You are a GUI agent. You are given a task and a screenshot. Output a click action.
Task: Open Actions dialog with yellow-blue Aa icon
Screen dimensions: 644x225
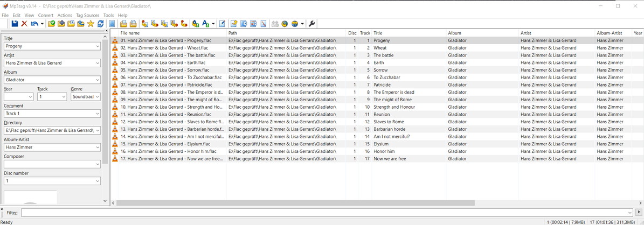(196, 24)
